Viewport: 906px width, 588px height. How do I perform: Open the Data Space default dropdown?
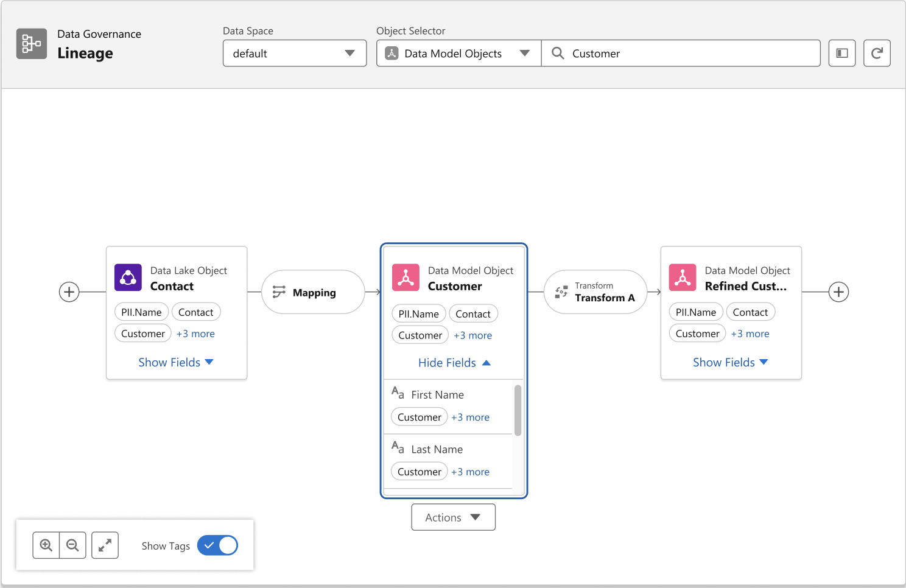(295, 54)
